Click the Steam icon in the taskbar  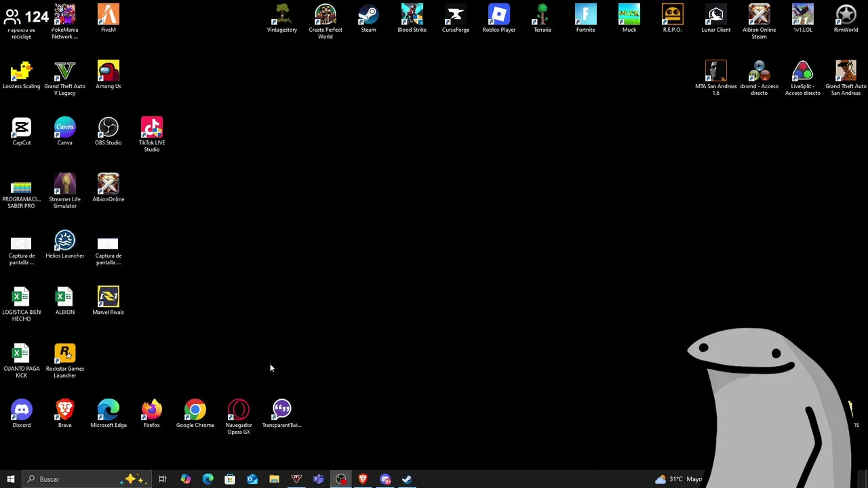click(x=407, y=479)
